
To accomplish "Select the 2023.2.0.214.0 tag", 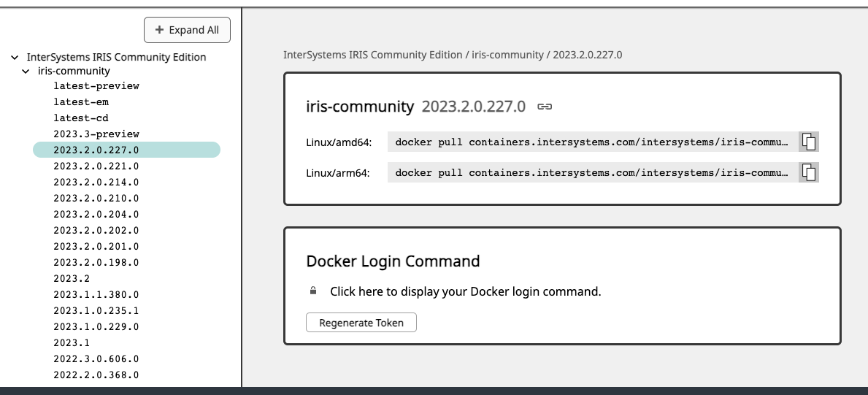I will pyautogui.click(x=96, y=183).
